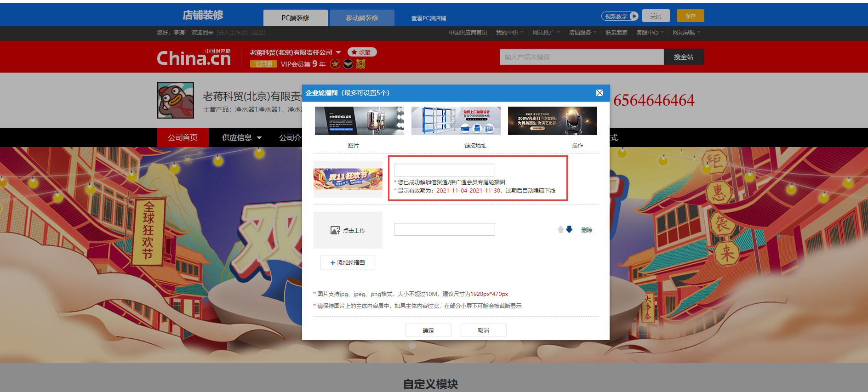Expand the company name dropdown arrow

(338, 52)
